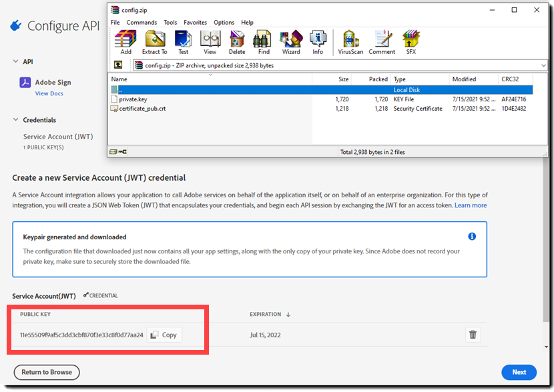
Task: Click the Jul 15, 2022 expiration date
Action: [x=266, y=335]
